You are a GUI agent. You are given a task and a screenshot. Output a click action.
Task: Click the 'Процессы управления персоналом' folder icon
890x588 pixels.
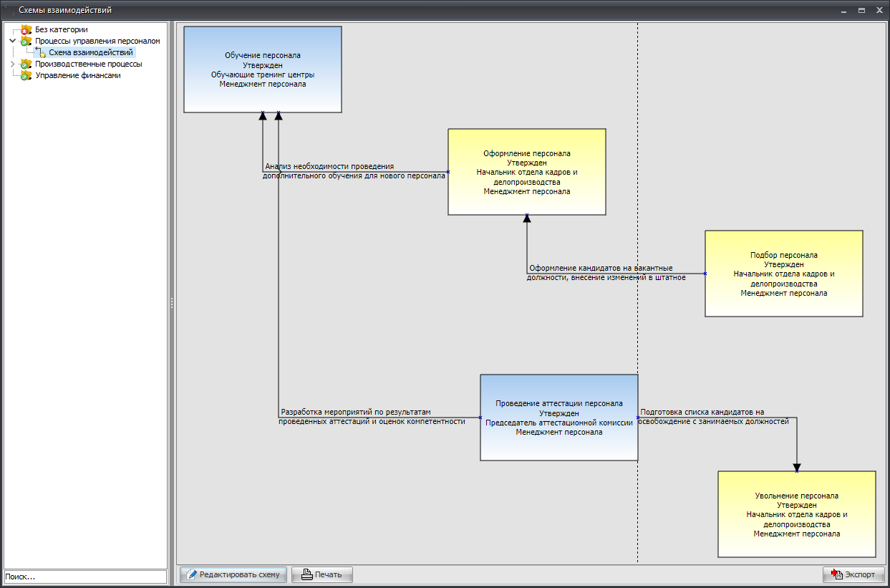click(26, 42)
